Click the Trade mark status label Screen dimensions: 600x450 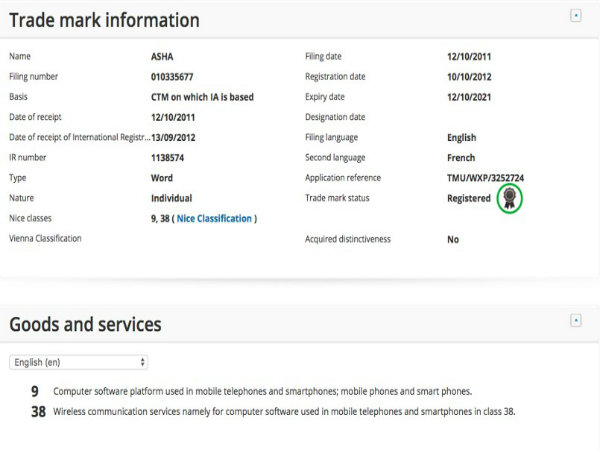click(x=337, y=198)
